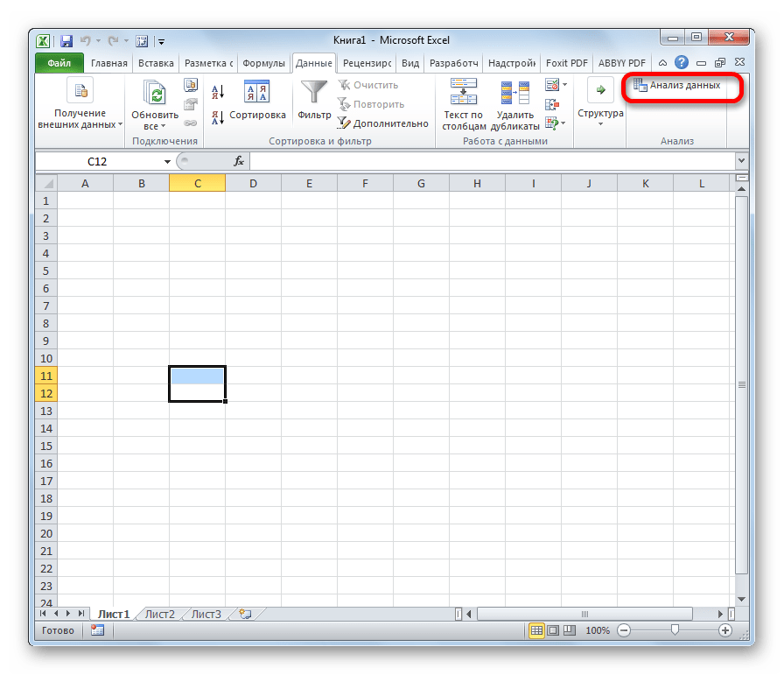Switch to Page Layout view in status bar
The height and width of the screenshot is (675, 784).
553,630
